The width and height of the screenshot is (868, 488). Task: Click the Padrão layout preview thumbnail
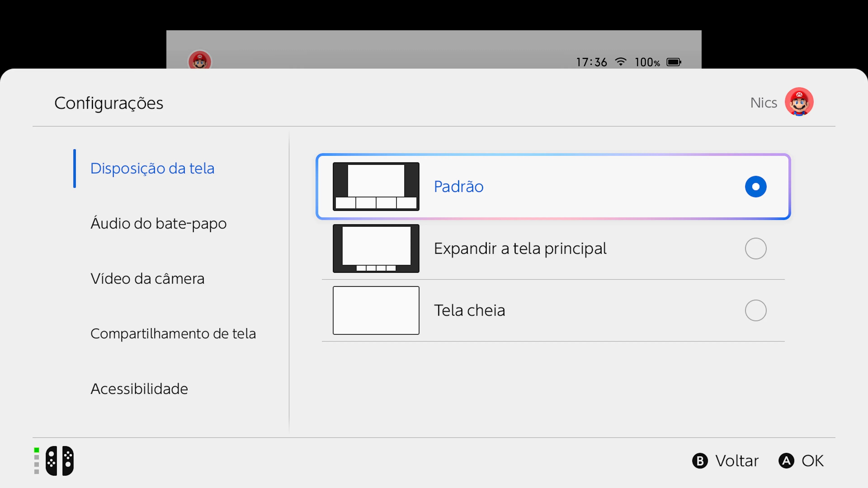coord(376,187)
